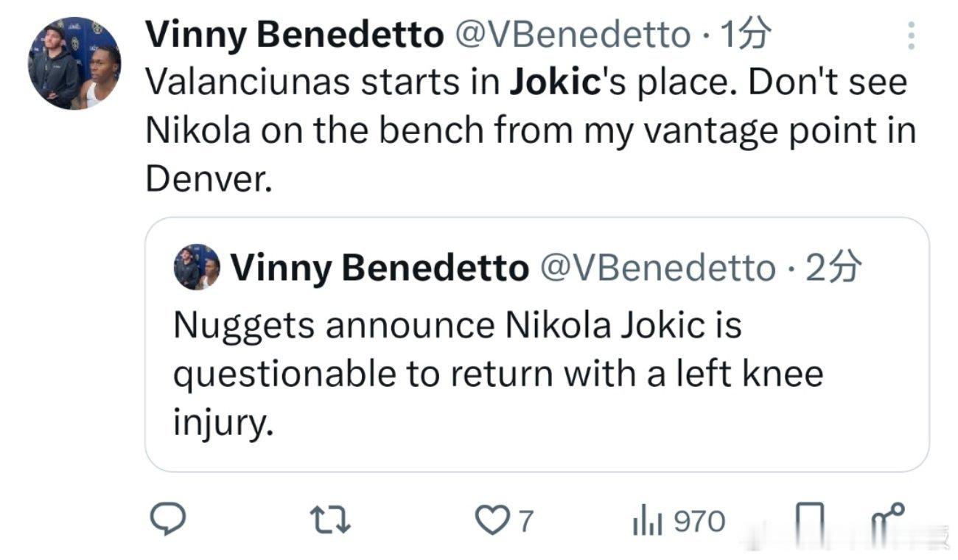The width and height of the screenshot is (958, 560).
Task: Click the quoted tweet's 2分 timestamp
Action: (x=833, y=270)
